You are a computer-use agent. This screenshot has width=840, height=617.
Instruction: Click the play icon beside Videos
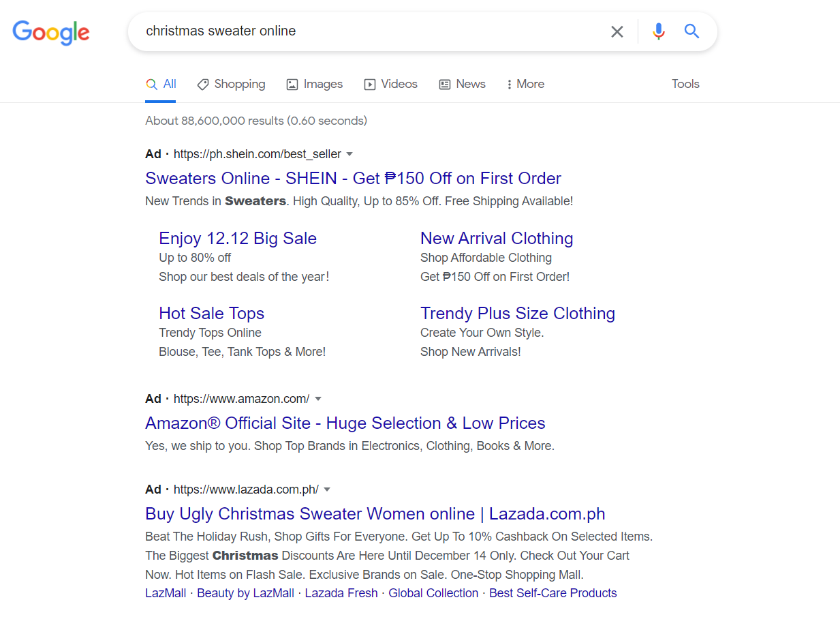point(369,84)
